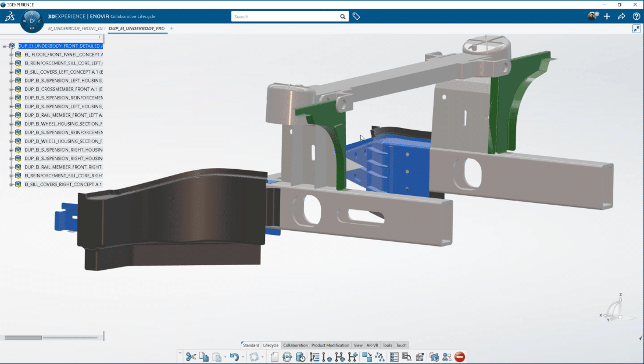This screenshot has width=644, height=364.
Task: Click inside the Search field
Action: [x=285, y=16]
